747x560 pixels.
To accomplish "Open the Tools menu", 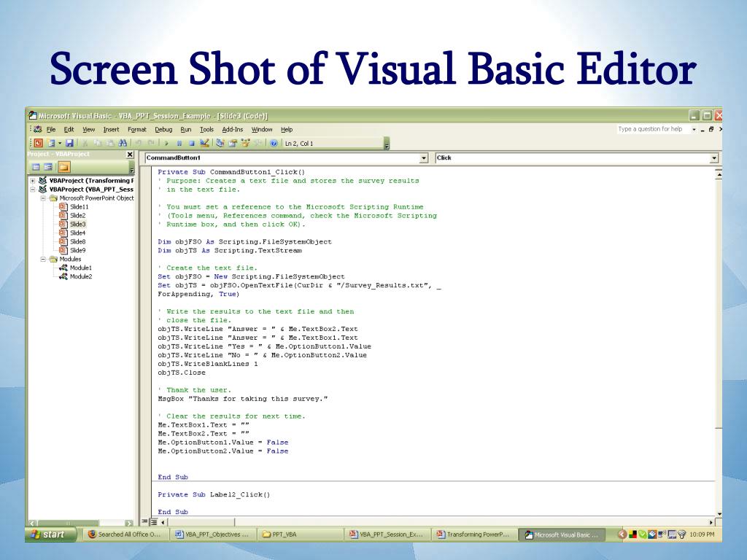I will pyautogui.click(x=206, y=130).
